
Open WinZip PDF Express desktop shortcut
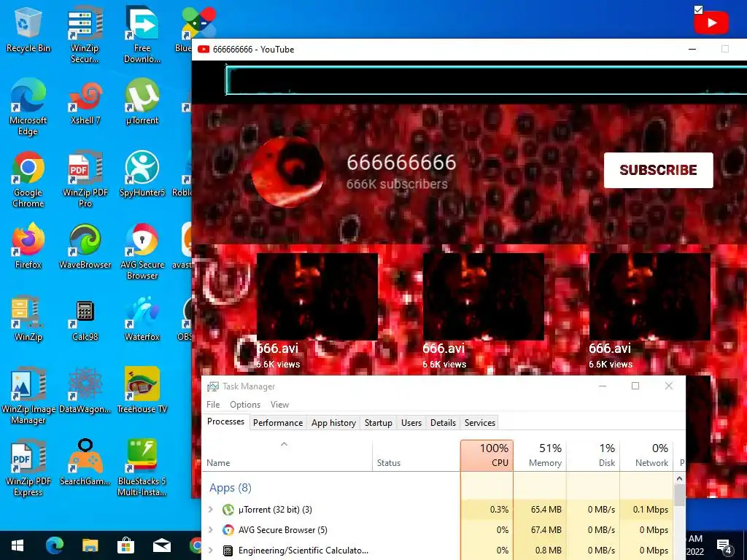point(28,468)
